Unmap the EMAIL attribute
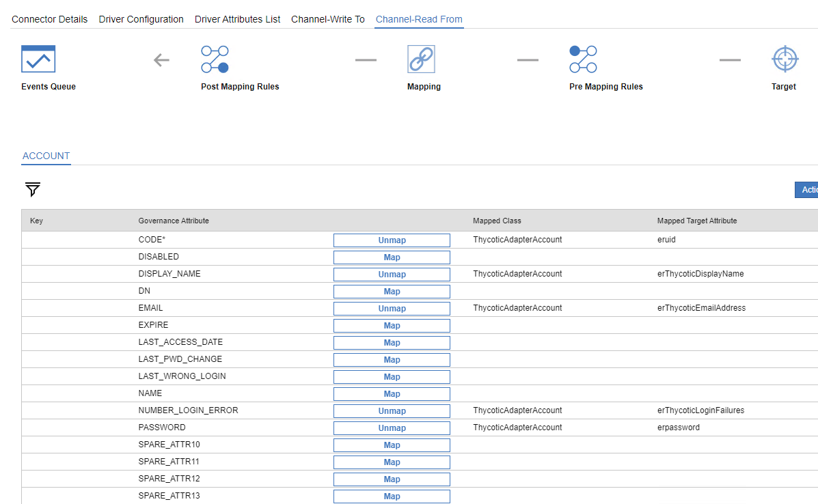The image size is (818, 504). 392,309
